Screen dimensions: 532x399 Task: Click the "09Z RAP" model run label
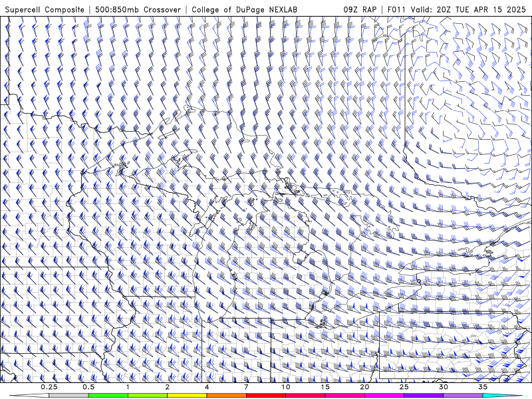pyautogui.click(x=360, y=9)
